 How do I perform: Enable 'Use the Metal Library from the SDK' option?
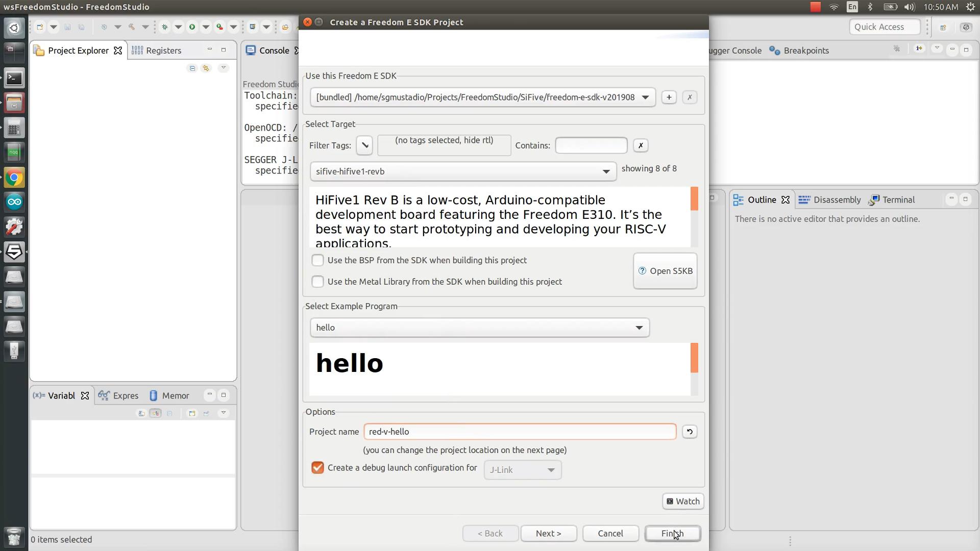coord(317,281)
